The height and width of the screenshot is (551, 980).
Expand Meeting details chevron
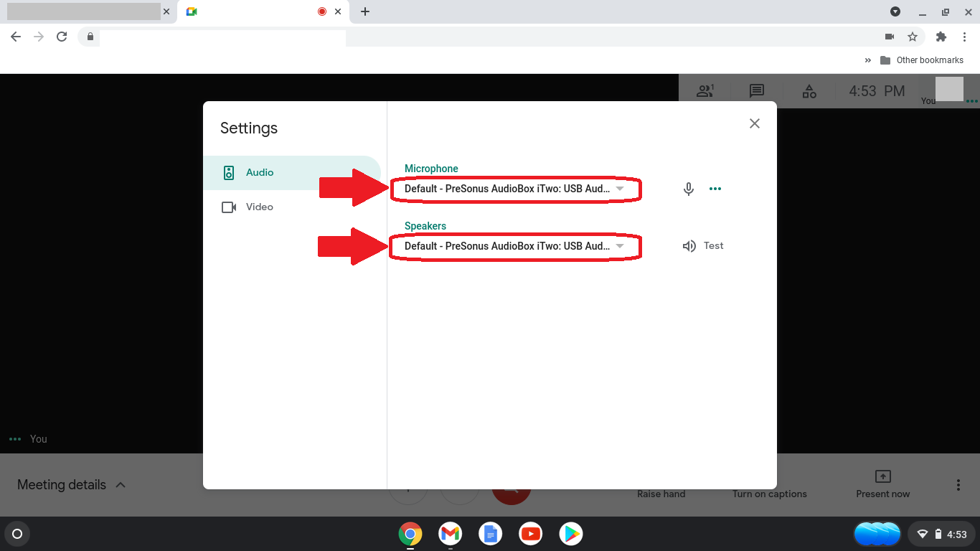pyautogui.click(x=121, y=485)
